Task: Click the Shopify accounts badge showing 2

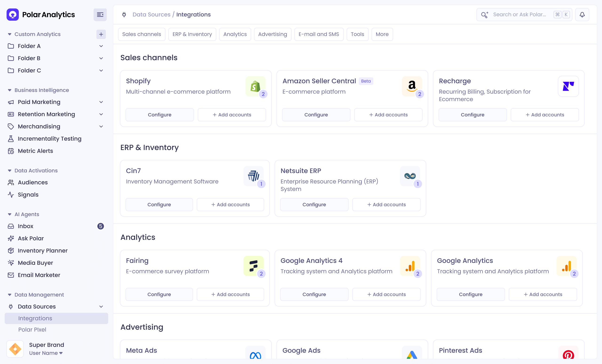Action: point(263,94)
